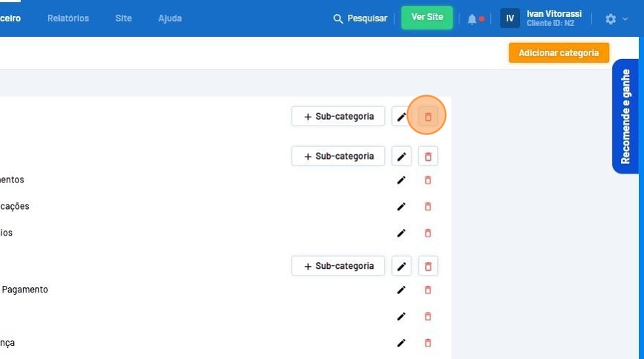Click the boxed trash icon above the "Pagamento" row
Viewport: 644px width, 359px height.
pos(428,266)
